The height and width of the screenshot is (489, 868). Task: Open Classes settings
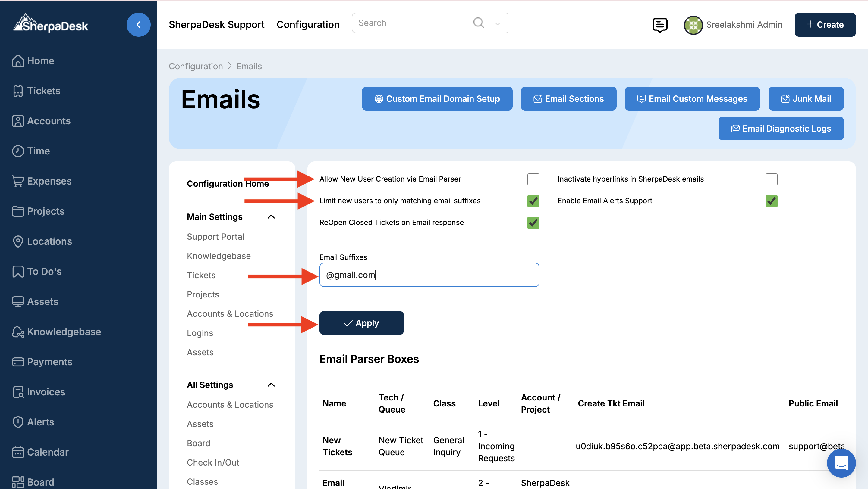202,481
